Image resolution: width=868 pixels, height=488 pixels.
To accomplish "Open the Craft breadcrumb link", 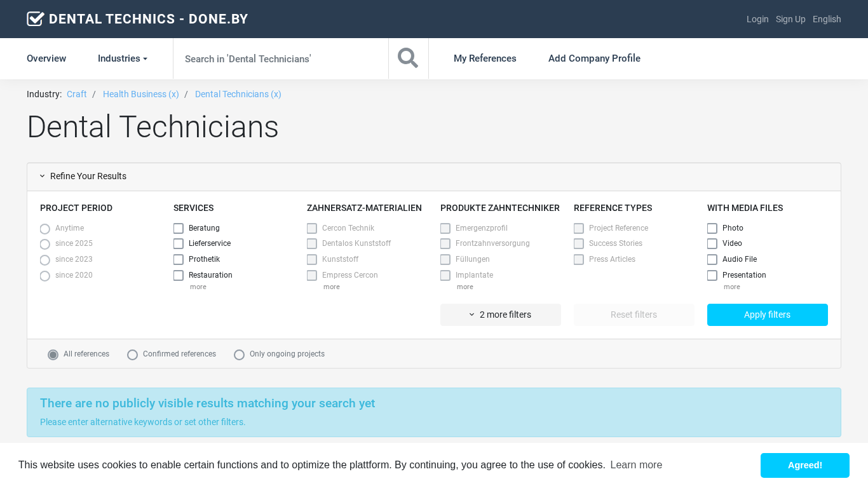I will point(77,94).
